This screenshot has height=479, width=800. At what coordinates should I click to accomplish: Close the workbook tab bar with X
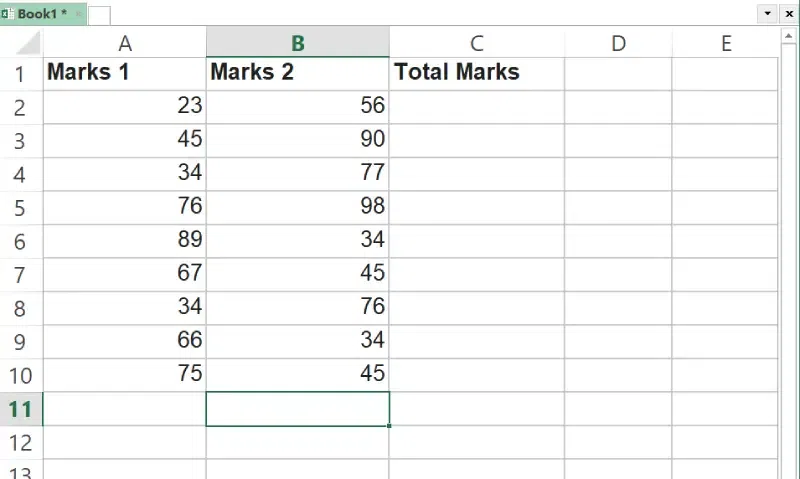pyautogui.click(x=788, y=13)
